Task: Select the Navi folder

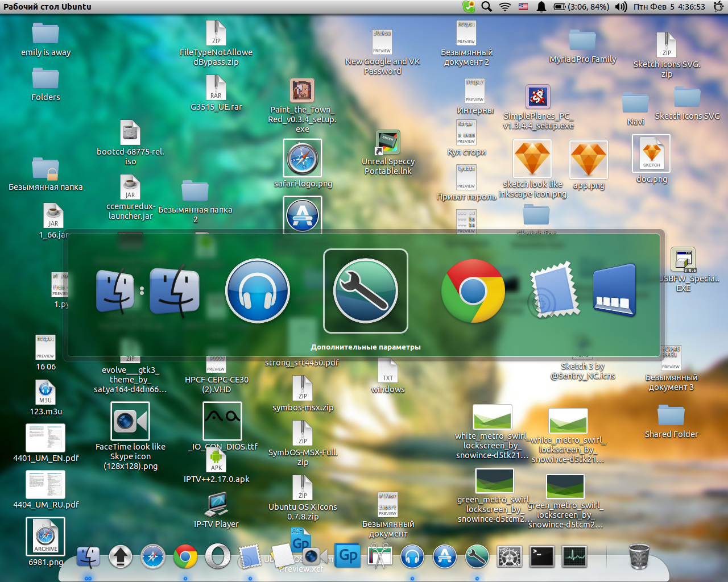Action: pos(635,102)
